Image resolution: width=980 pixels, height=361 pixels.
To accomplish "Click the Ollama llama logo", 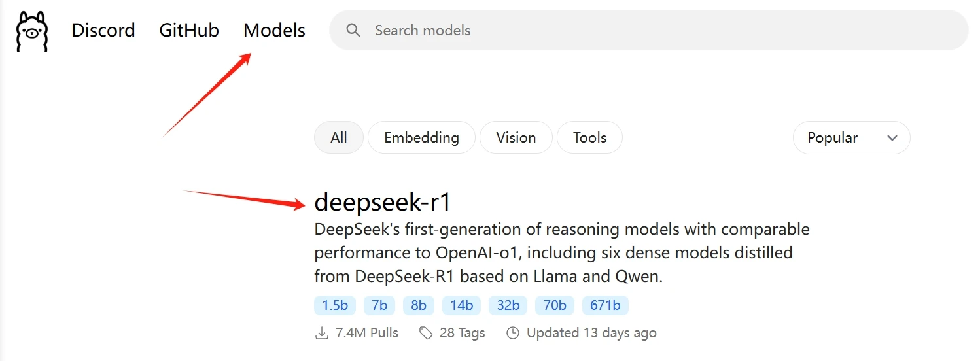I will [x=32, y=31].
